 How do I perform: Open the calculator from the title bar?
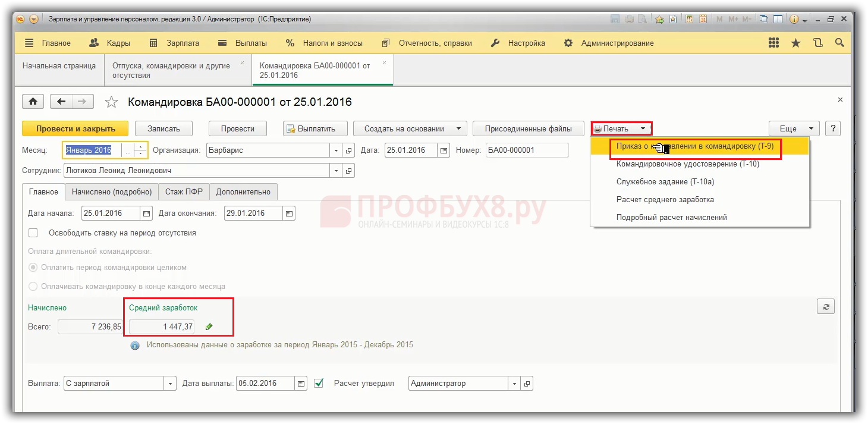[690, 19]
